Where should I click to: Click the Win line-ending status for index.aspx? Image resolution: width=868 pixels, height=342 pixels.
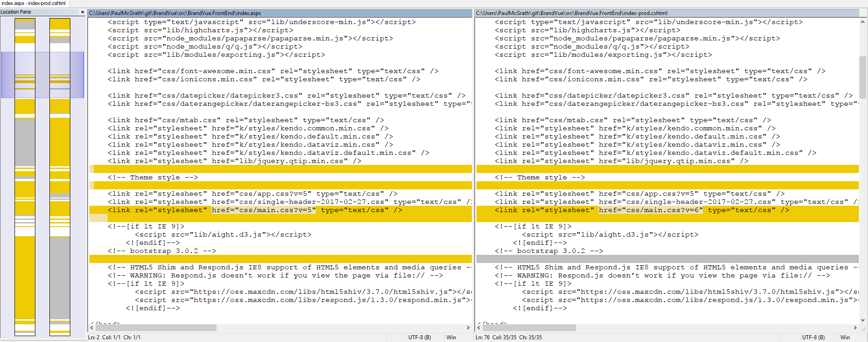451,337
